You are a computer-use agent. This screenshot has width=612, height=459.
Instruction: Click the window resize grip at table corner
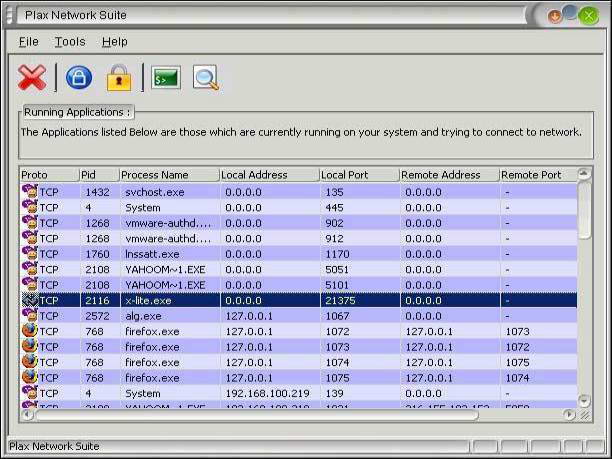click(x=585, y=415)
